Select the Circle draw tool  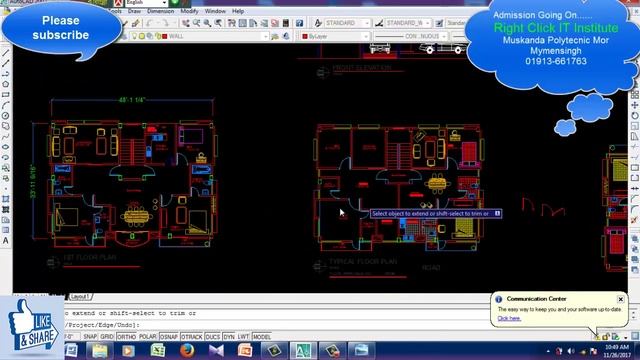(x=5, y=116)
